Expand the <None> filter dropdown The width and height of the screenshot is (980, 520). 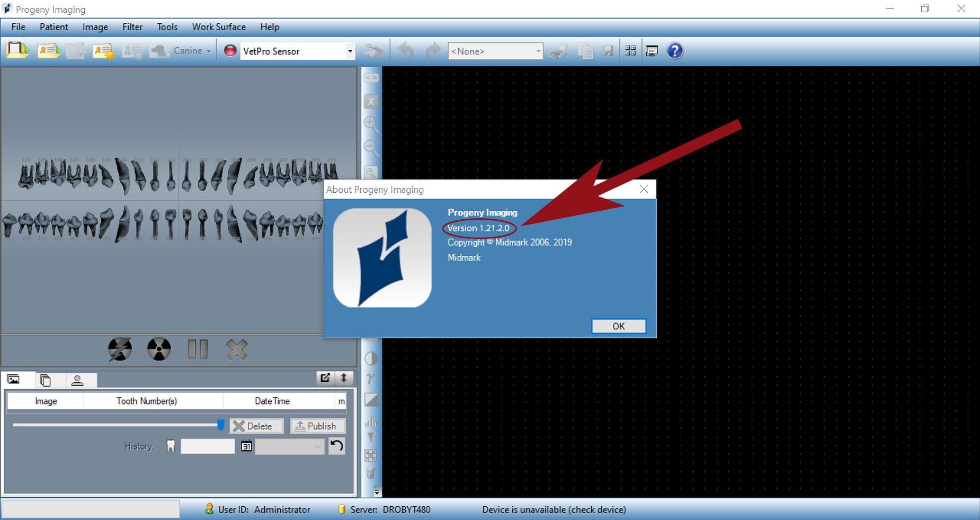click(x=537, y=51)
